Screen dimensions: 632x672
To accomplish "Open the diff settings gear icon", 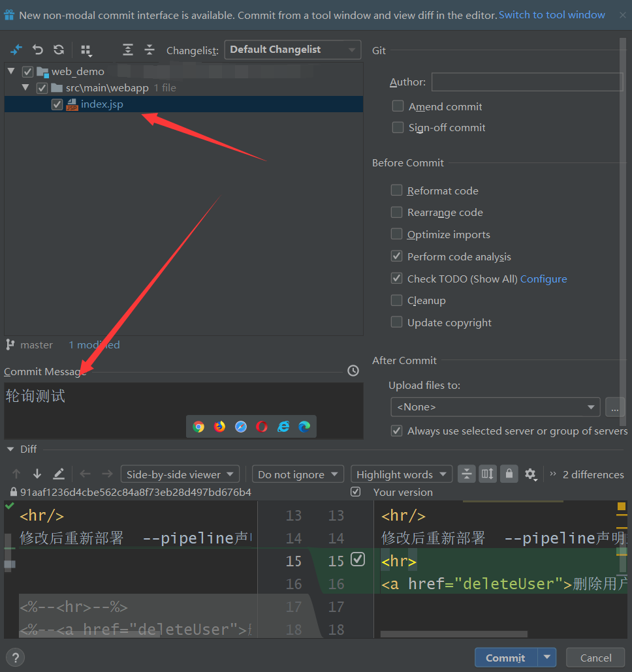I will point(531,474).
